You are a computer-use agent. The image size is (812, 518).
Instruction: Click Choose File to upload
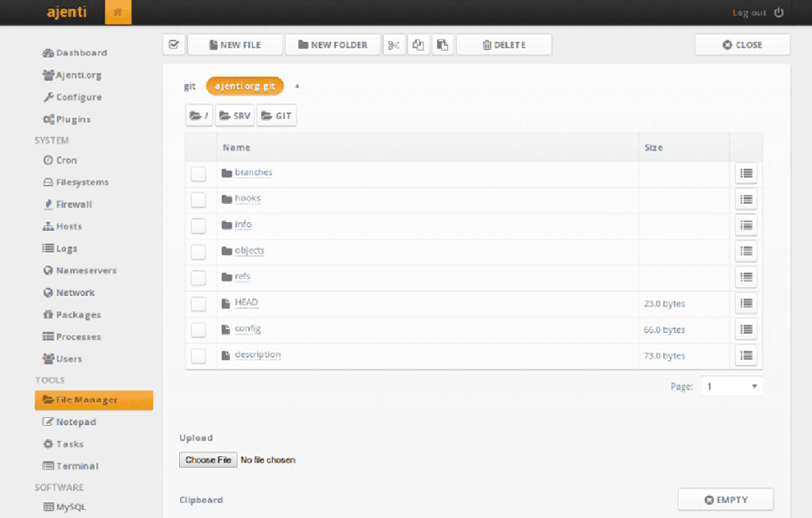pyautogui.click(x=208, y=459)
